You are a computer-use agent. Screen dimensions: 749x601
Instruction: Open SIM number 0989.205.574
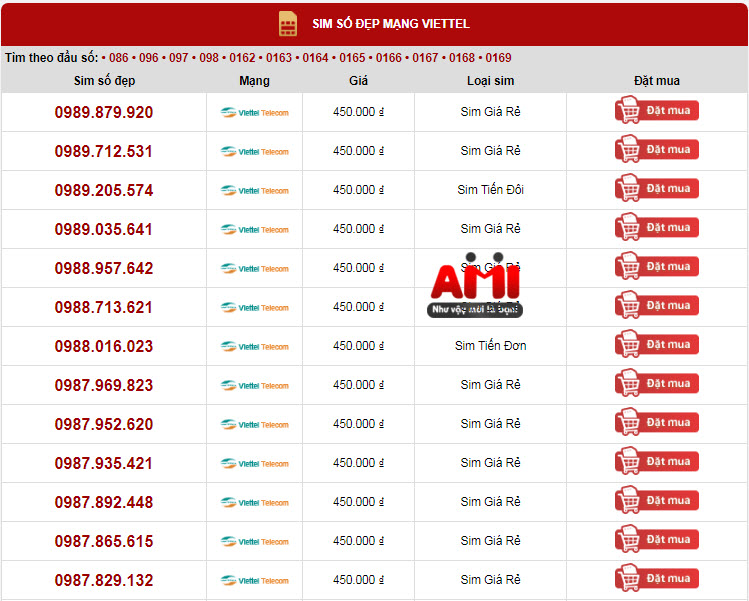pos(104,190)
